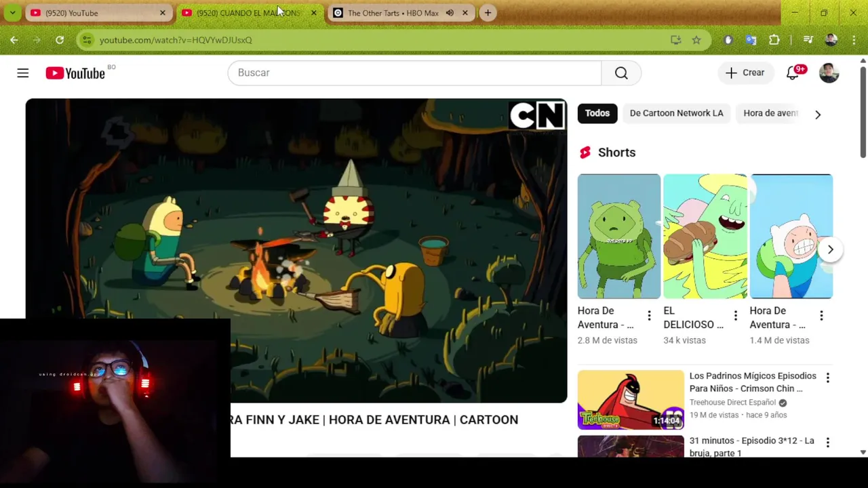Click the 1.4 M de vistas text
Screen dimensions: 868x488
[779, 340]
